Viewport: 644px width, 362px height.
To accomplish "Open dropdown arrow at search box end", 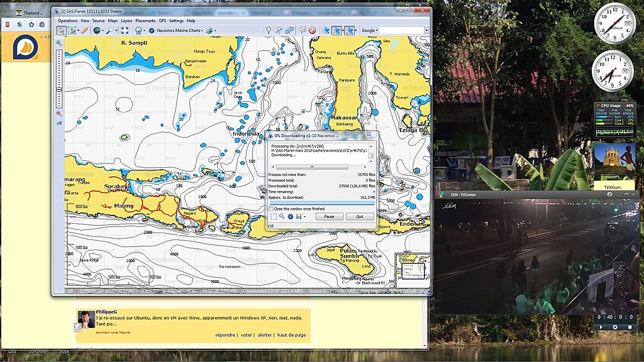I will coord(426,30).
